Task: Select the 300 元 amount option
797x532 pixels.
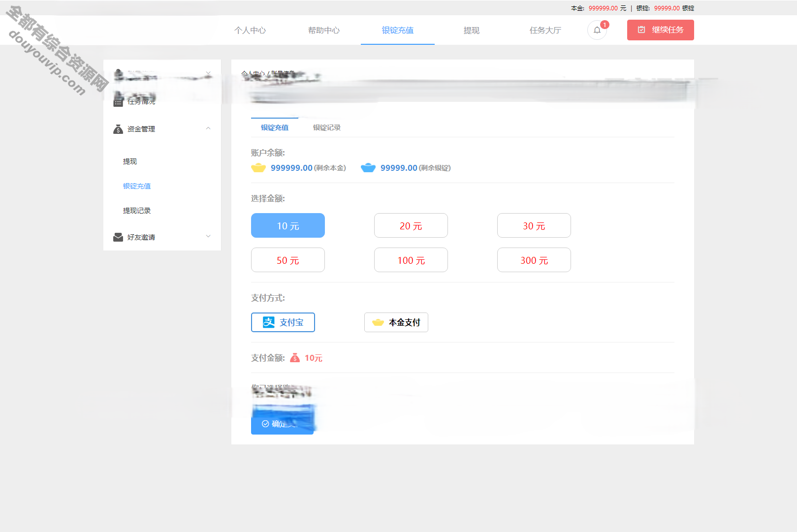Action: [534, 260]
